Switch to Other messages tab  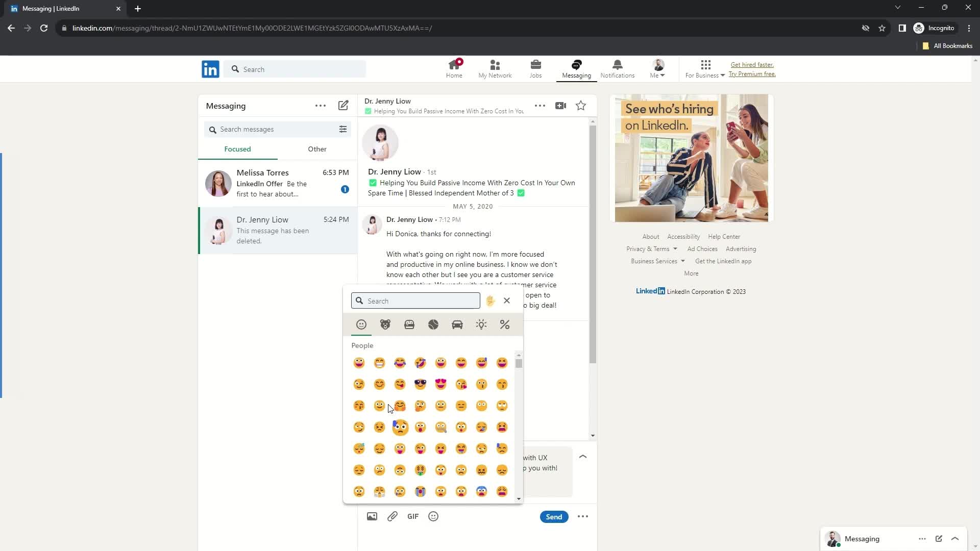pyautogui.click(x=317, y=149)
